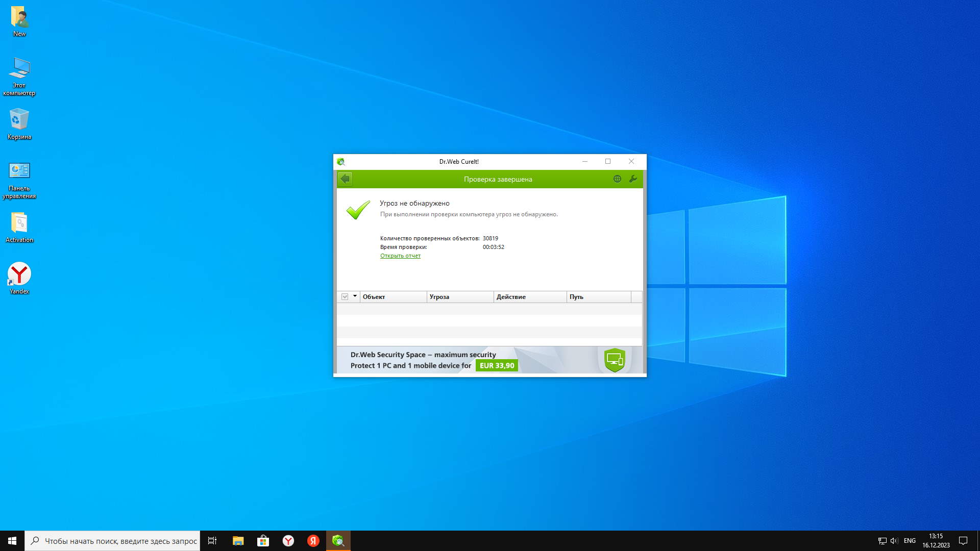Sort by the Угроза column header

pos(459,297)
